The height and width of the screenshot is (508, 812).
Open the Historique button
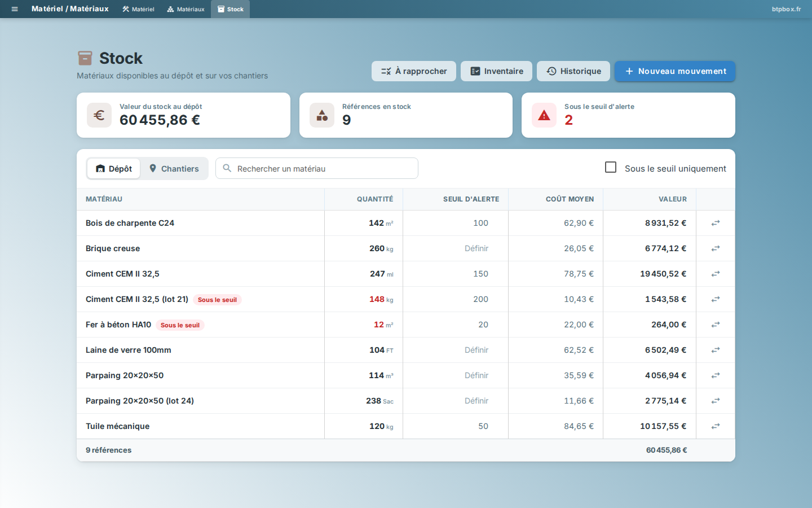click(x=573, y=71)
